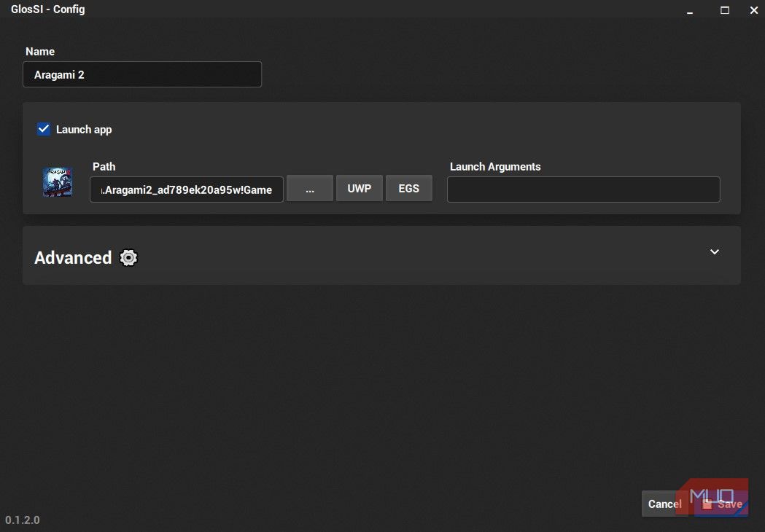Click the GlosSI - Config title bar text

pyautogui.click(x=48, y=9)
